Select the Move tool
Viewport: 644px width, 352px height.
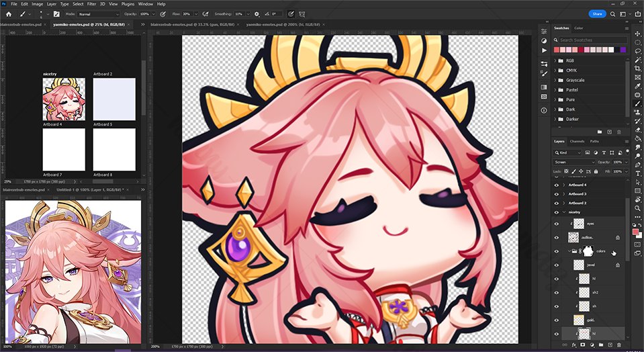(x=638, y=34)
